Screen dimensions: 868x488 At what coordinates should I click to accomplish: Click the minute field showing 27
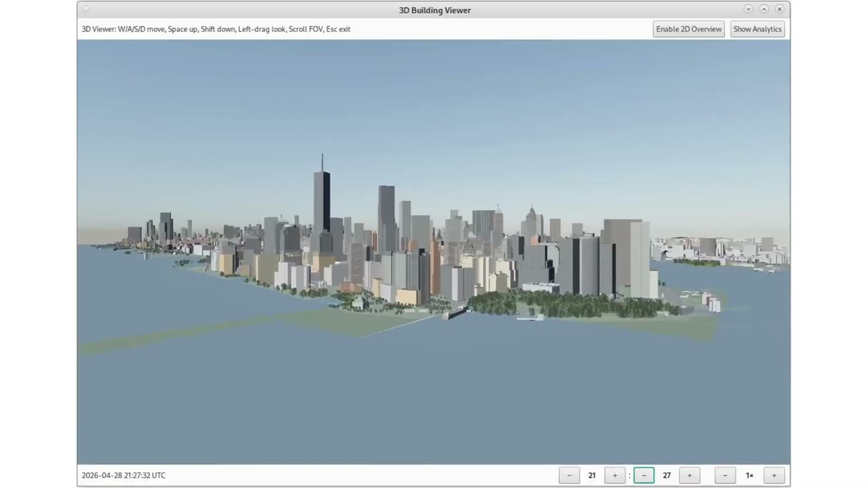667,476
